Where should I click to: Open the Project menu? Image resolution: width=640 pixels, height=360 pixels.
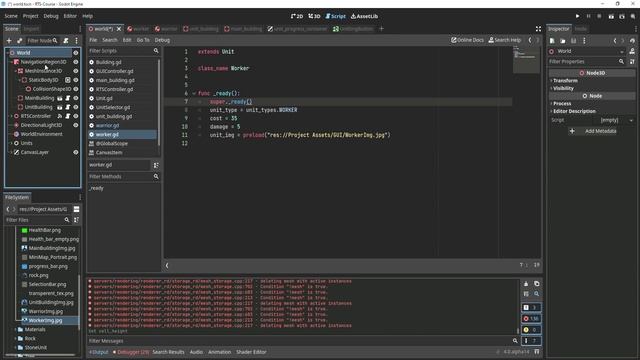pos(30,16)
